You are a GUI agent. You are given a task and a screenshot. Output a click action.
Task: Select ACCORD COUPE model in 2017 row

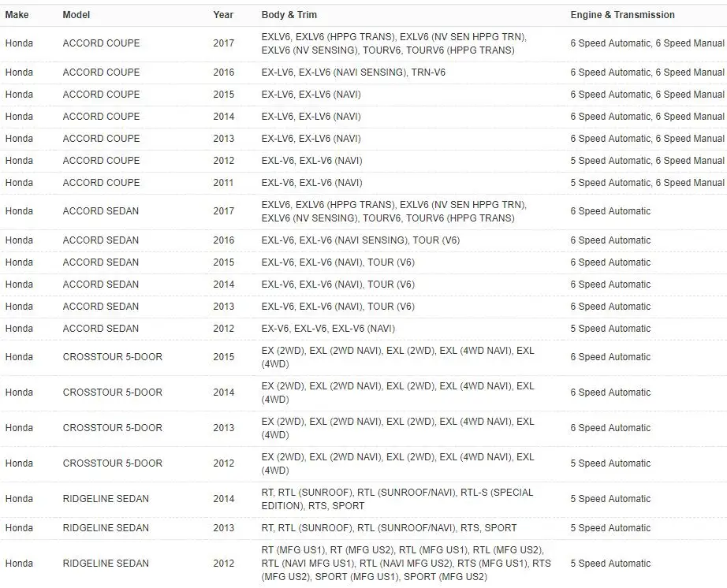101,43
